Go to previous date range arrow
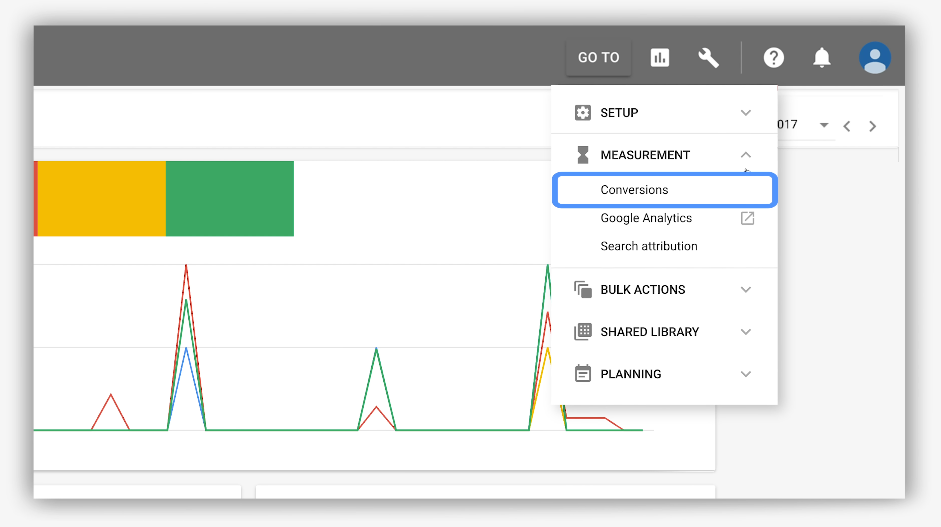941x527 pixels. [x=847, y=125]
